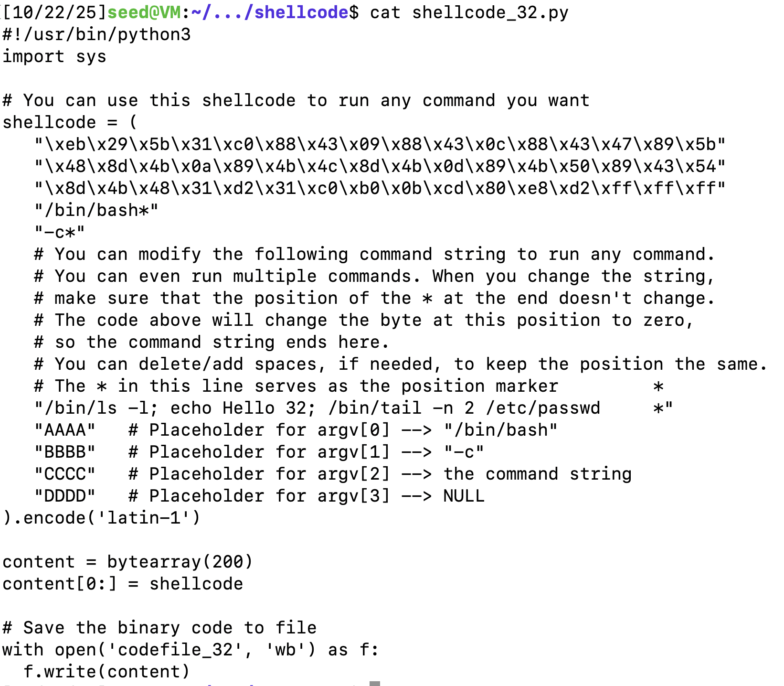This screenshot has height=686, width=784.
Task: Click the "AAAA" placeholder string
Action: (x=65, y=430)
